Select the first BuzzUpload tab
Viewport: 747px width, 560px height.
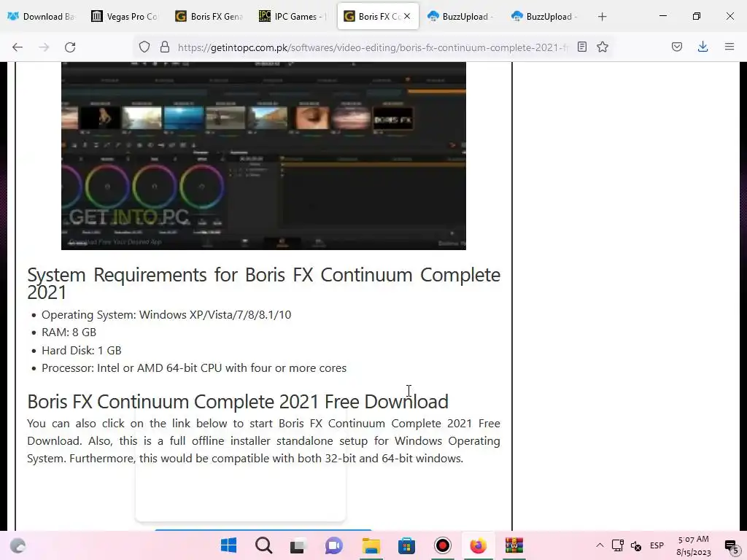pyautogui.click(x=461, y=16)
